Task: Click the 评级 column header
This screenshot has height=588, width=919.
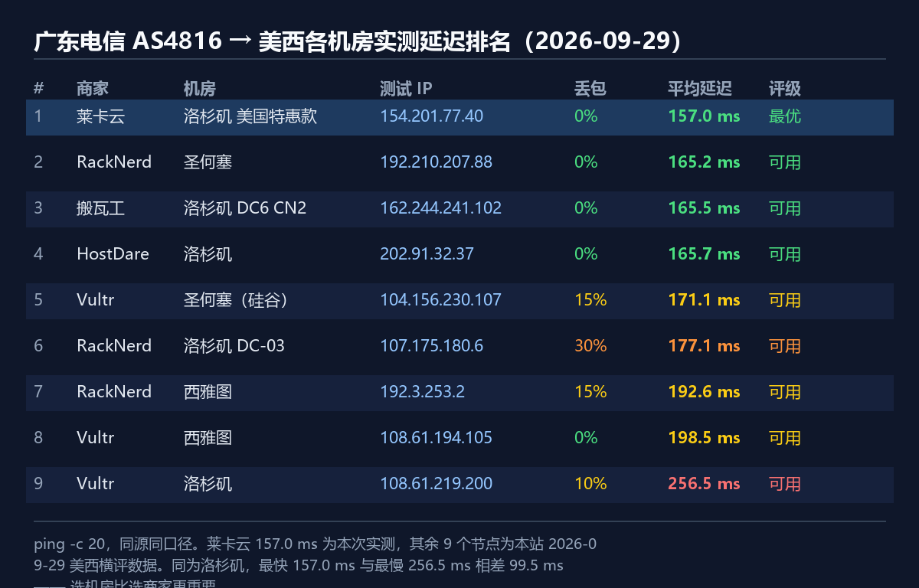Action: pyautogui.click(x=785, y=89)
